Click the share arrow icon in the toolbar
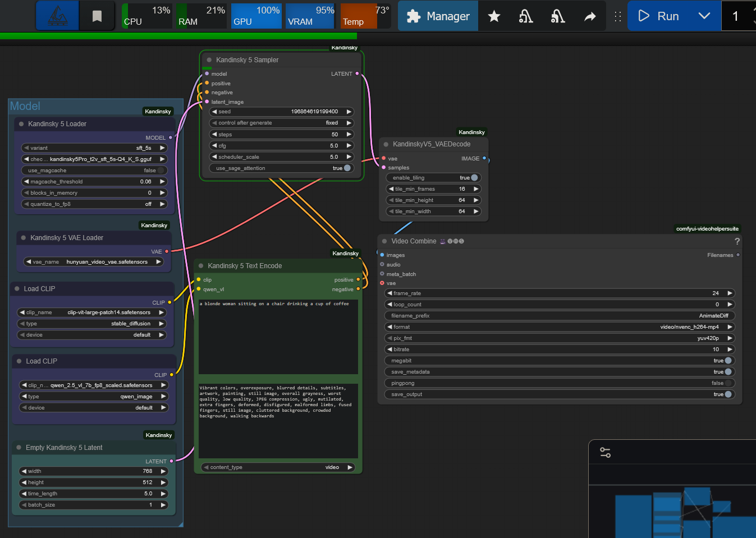 point(589,17)
